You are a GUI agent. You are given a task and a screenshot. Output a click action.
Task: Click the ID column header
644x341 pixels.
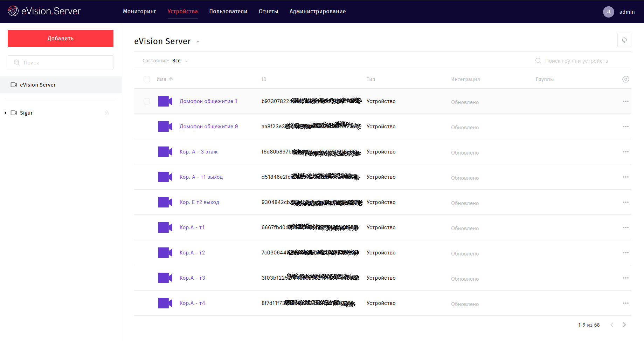[x=264, y=79]
